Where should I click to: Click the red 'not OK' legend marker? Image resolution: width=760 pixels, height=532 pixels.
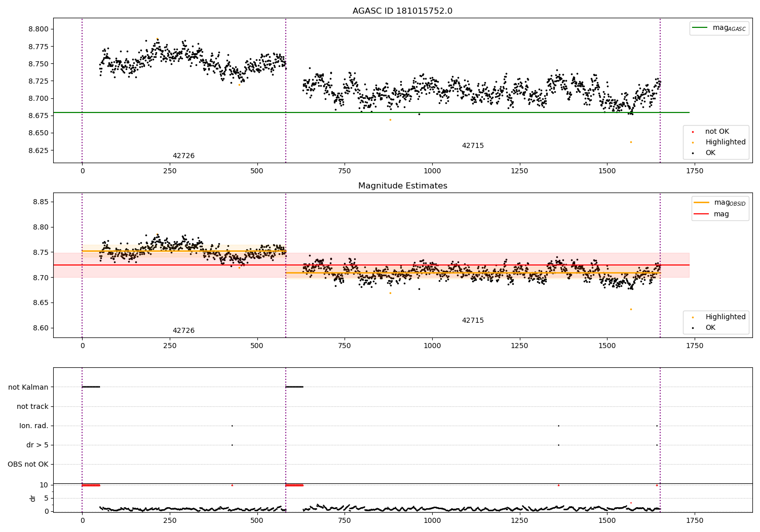click(x=693, y=132)
